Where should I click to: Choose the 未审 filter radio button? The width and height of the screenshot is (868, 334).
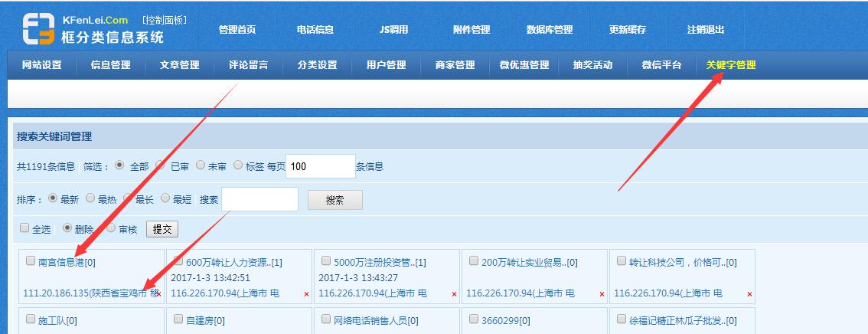(x=201, y=165)
